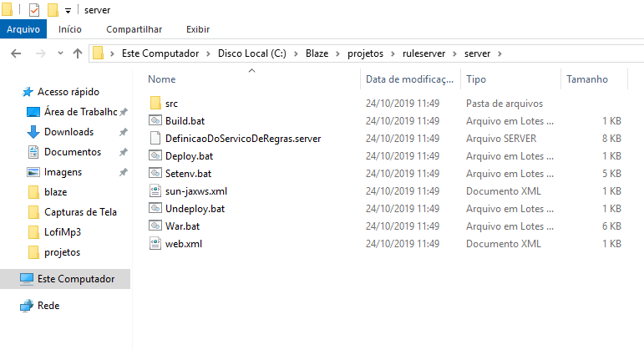The width and height of the screenshot is (644, 350).
Task: Click the 5 KB size value
Action: click(x=611, y=174)
